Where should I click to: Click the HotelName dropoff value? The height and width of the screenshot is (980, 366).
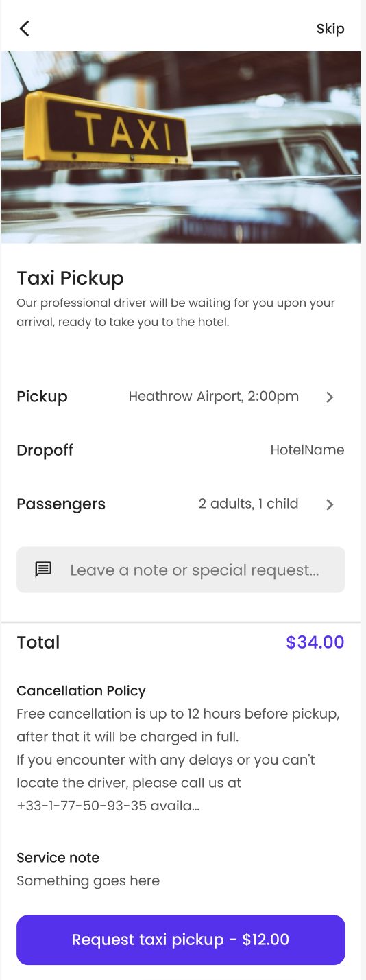click(x=308, y=450)
